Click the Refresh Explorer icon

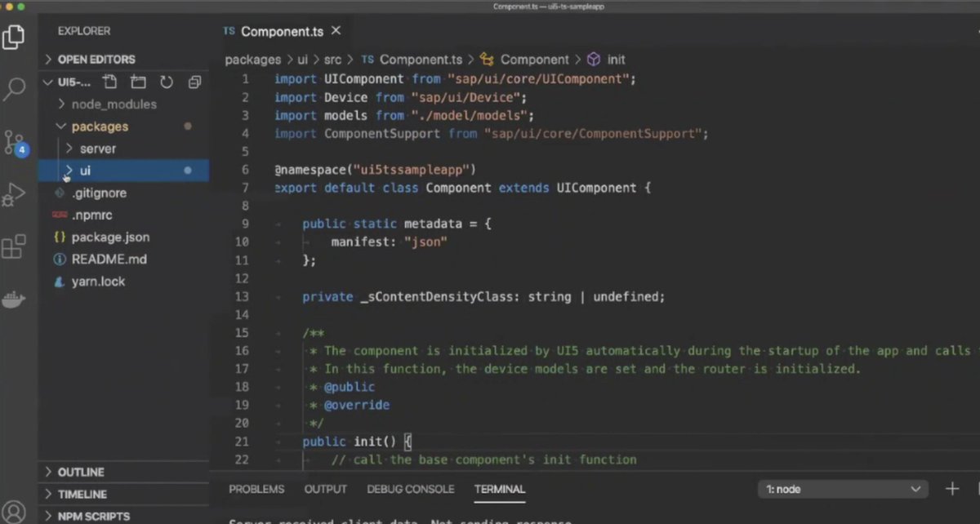click(167, 82)
